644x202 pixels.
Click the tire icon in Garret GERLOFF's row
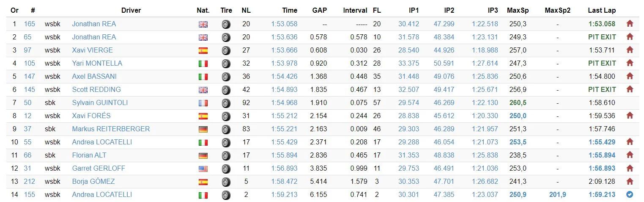pos(226,169)
